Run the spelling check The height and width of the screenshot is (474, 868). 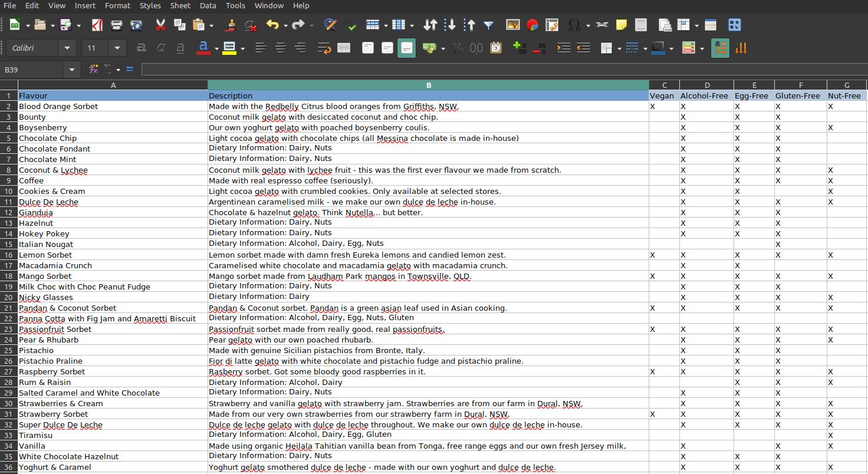[x=350, y=25]
